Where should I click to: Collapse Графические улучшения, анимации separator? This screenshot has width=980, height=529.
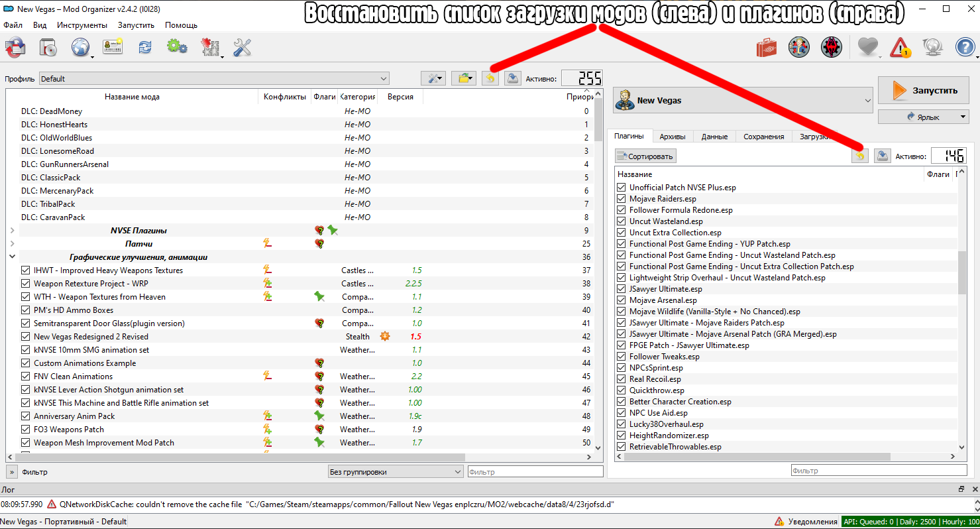[13, 257]
